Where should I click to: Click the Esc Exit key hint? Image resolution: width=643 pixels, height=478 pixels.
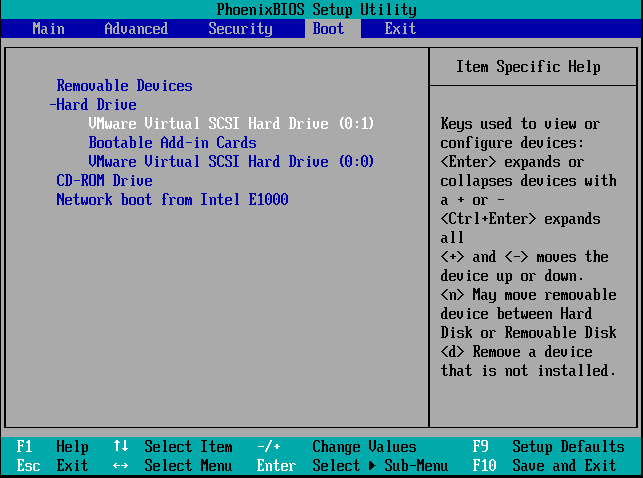[x=52, y=466]
